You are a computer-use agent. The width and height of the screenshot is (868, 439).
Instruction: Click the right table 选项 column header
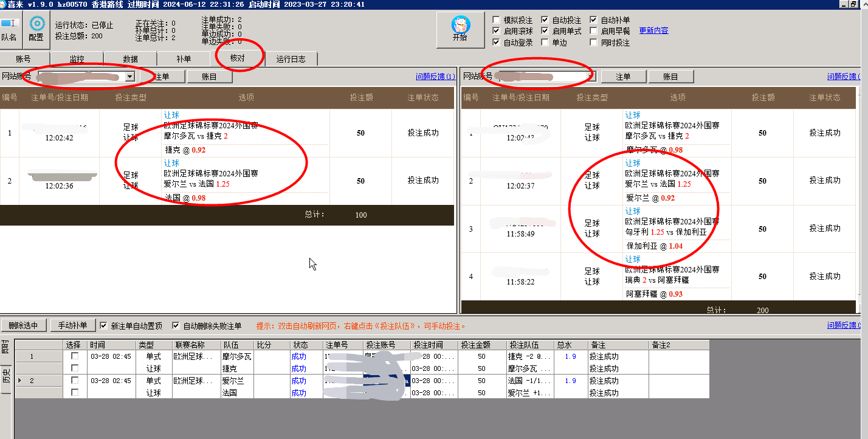pos(678,97)
